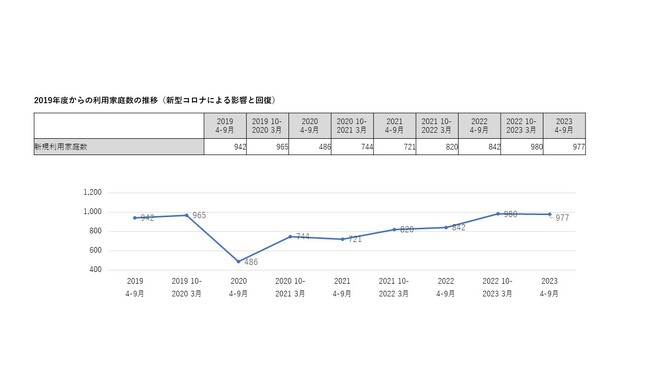The height and width of the screenshot is (366, 650).
Task: Click the table cell with value 820
Action: (437, 147)
